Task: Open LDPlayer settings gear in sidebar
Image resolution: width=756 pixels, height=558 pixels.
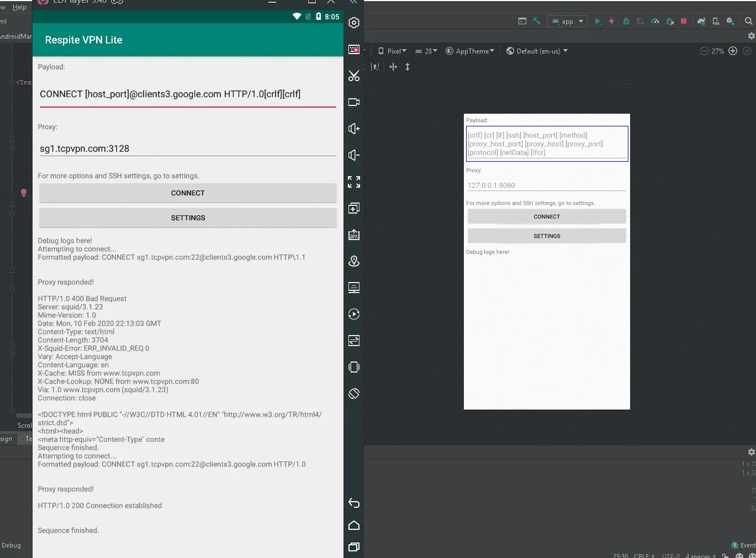Action: pyautogui.click(x=354, y=23)
